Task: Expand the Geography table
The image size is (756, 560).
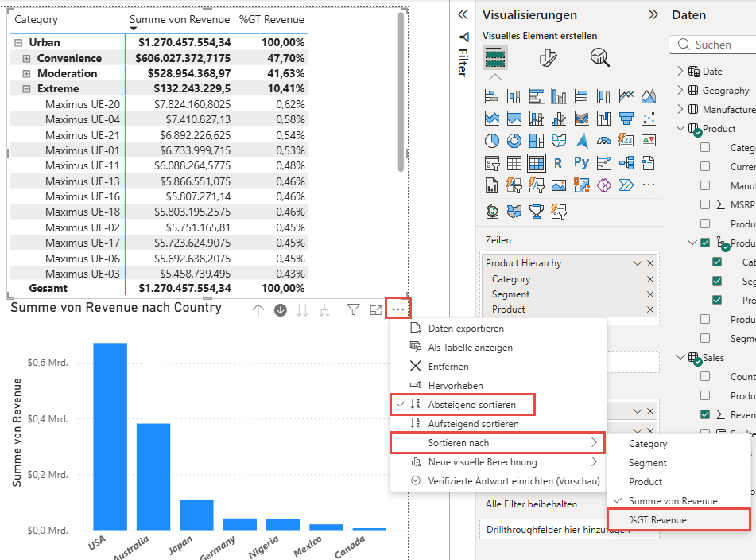Action: 680,90
